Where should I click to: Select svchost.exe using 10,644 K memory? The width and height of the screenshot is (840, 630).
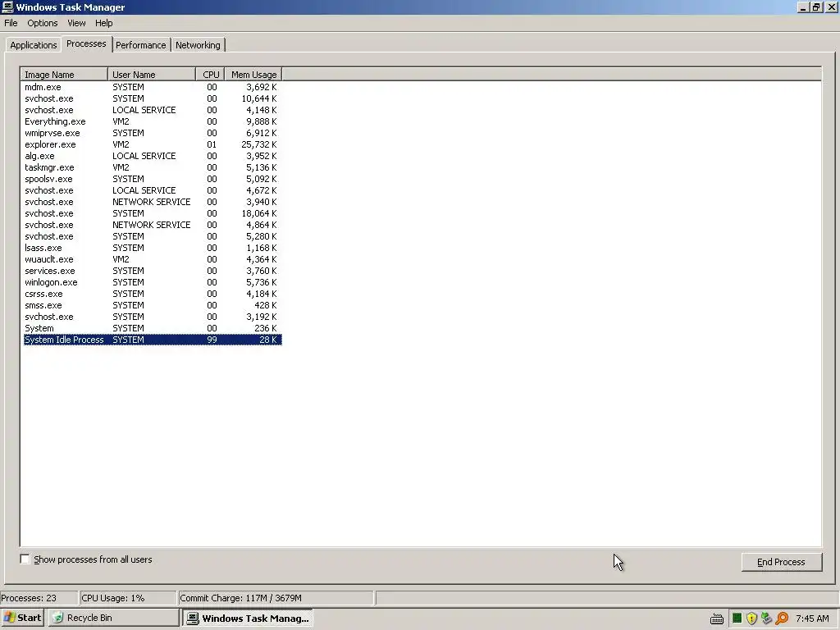coord(153,98)
